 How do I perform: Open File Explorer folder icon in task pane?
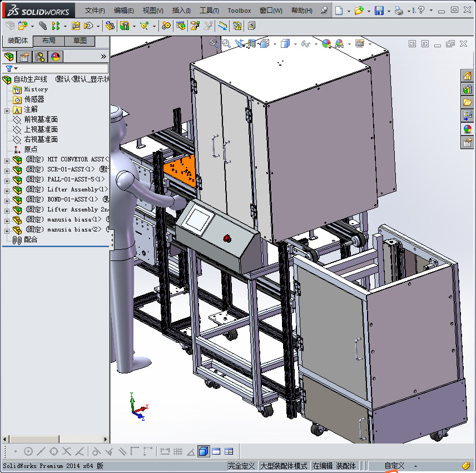click(x=467, y=102)
